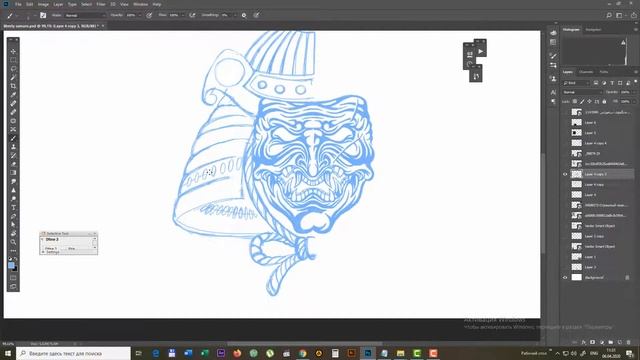Open the brush Opacity slider arrow
The height and width of the screenshot is (360, 640).
(x=140, y=15)
